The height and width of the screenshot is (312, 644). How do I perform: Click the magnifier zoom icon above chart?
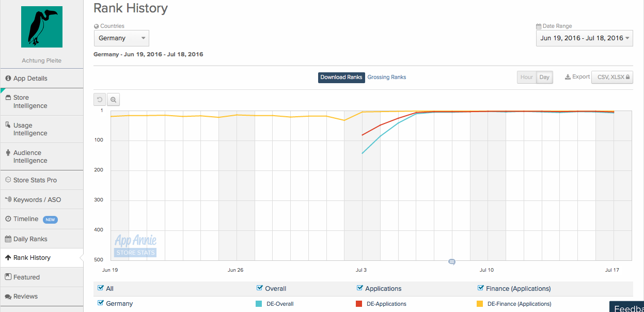tap(114, 100)
